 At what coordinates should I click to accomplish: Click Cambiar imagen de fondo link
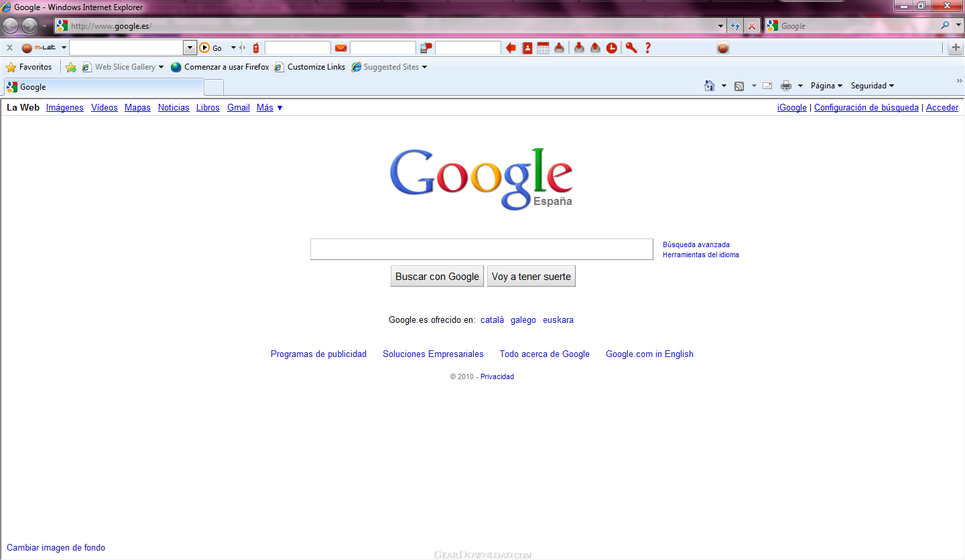[x=56, y=547]
